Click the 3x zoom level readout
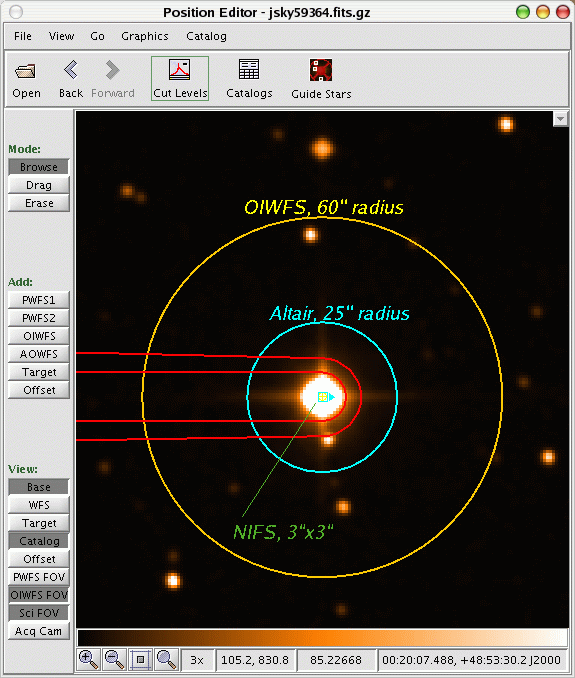 pos(197,660)
